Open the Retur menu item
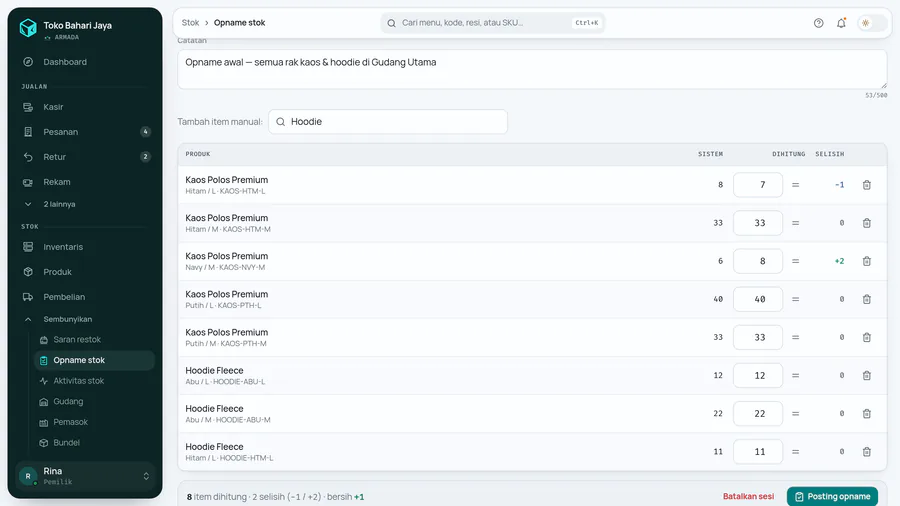900x506 pixels. [85, 157]
